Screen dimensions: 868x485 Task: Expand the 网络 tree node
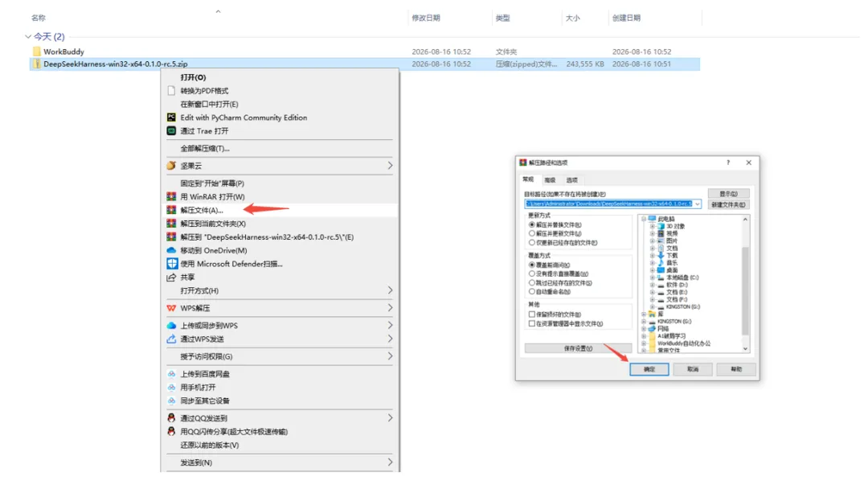pos(644,329)
